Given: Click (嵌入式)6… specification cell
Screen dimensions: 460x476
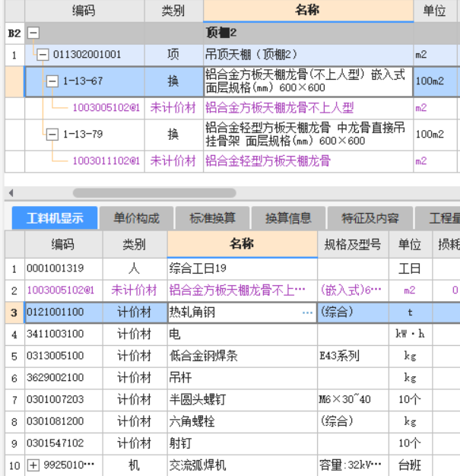Looking at the screenshot, I should (x=353, y=290).
